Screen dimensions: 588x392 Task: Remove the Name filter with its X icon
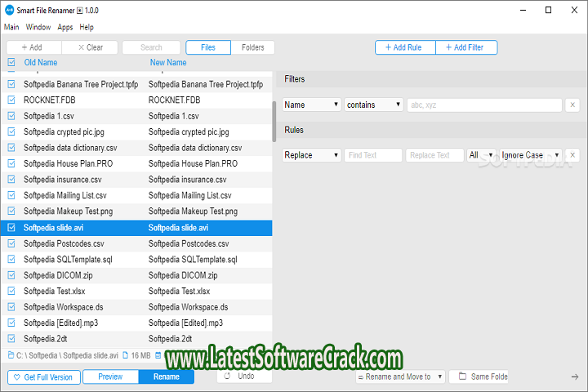pos(572,105)
